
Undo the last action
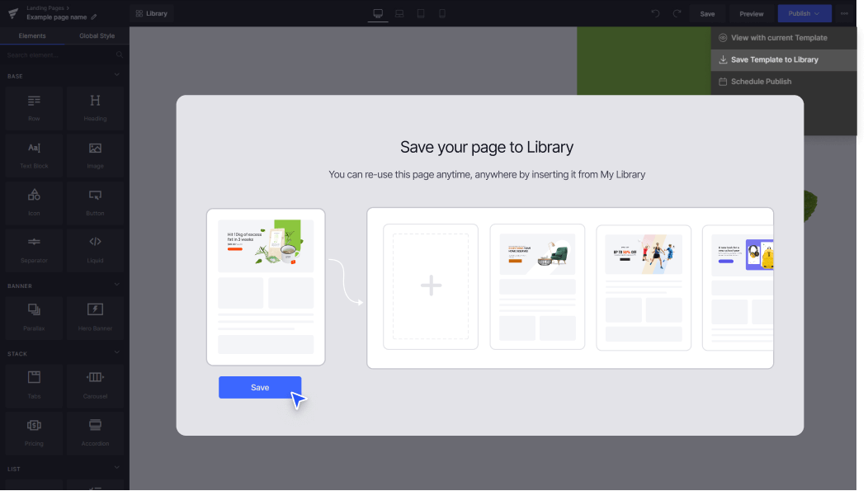point(655,13)
